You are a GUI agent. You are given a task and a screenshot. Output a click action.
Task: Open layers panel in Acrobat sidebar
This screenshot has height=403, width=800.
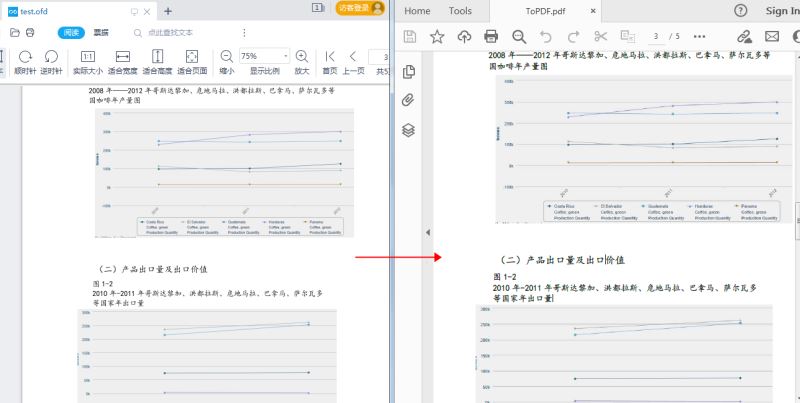(x=408, y=130)
